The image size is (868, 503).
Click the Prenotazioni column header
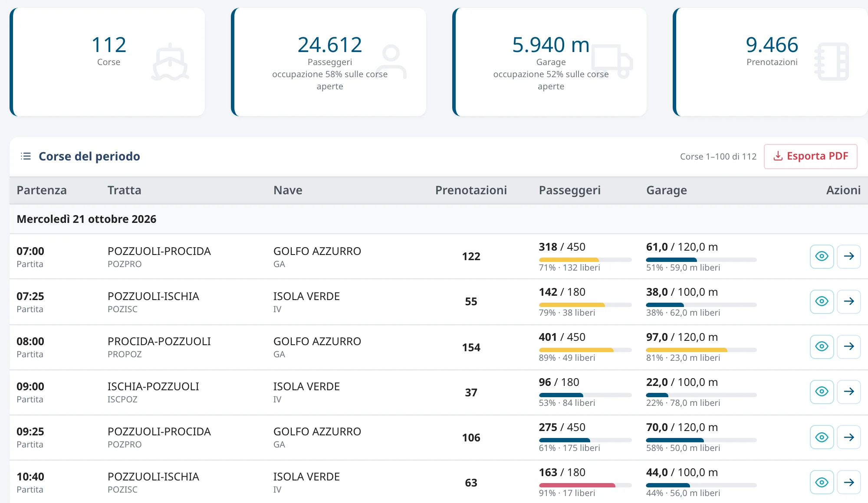471,190
